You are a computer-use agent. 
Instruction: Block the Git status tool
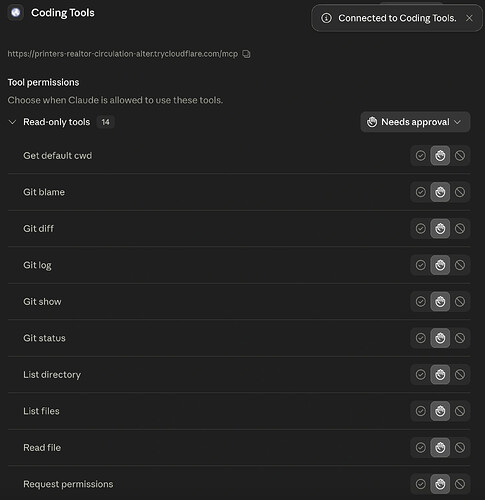(460, 338)
